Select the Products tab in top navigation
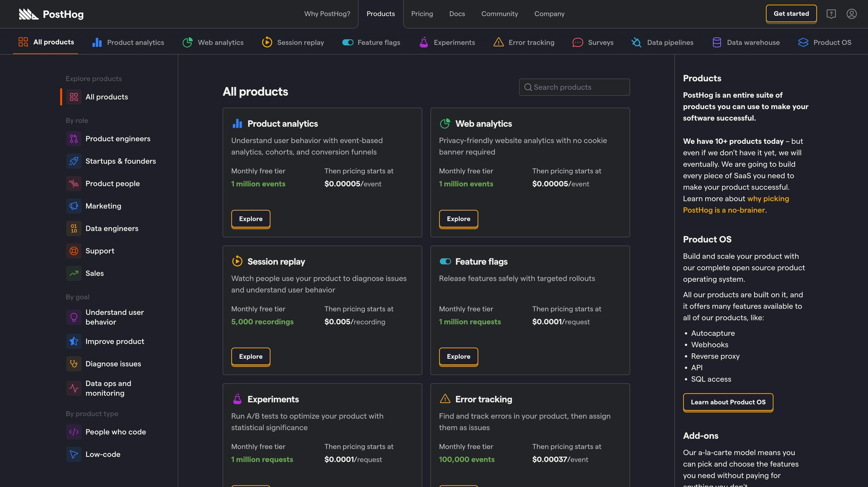 coord(381,14)
